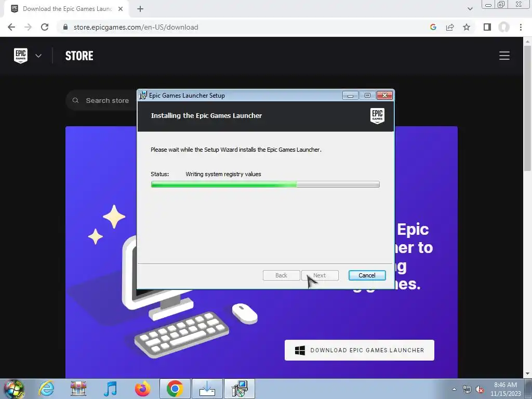This screenshot has height=399, width=532.
Task: Open the Google icon in address bar
Action: point(433,27)
